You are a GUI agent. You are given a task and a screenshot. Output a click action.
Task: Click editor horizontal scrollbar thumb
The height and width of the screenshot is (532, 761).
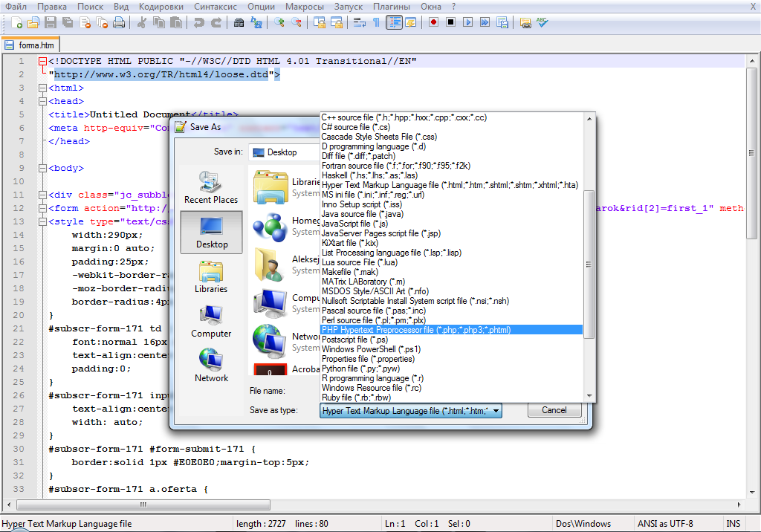[x=143, y=505]
